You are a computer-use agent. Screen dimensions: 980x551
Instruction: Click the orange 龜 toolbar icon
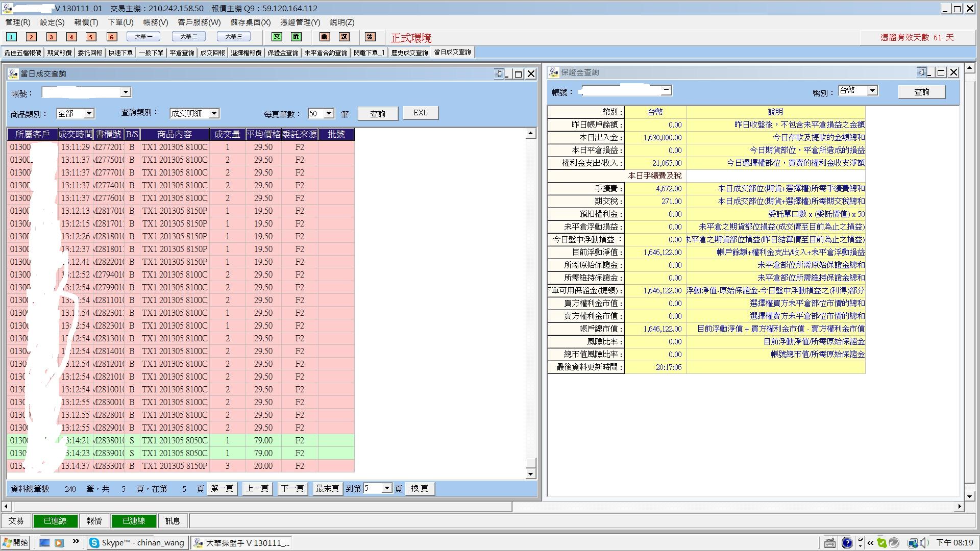pyautogui.click(x=325, y=37)
